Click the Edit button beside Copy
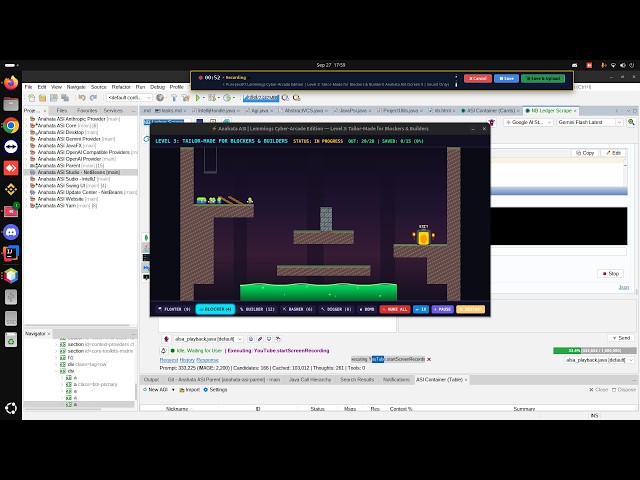The image size is (640, 480). tap(613, 153)
